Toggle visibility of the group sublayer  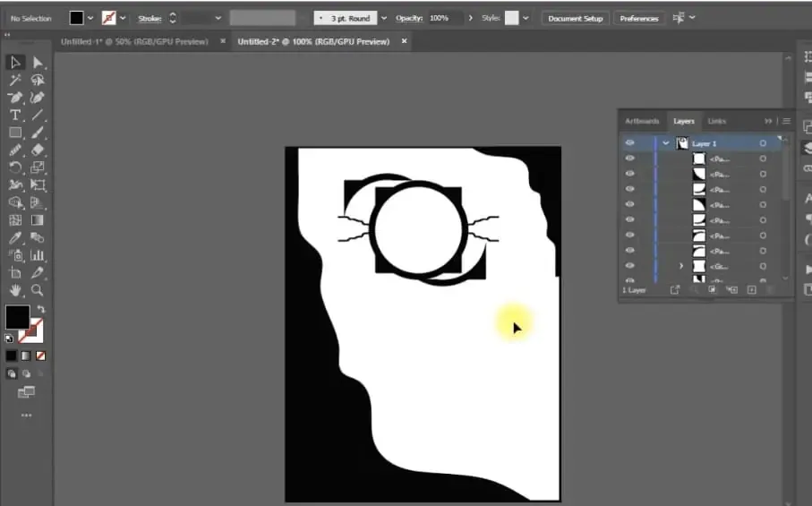pyautogui.click(x=629, y=266)
